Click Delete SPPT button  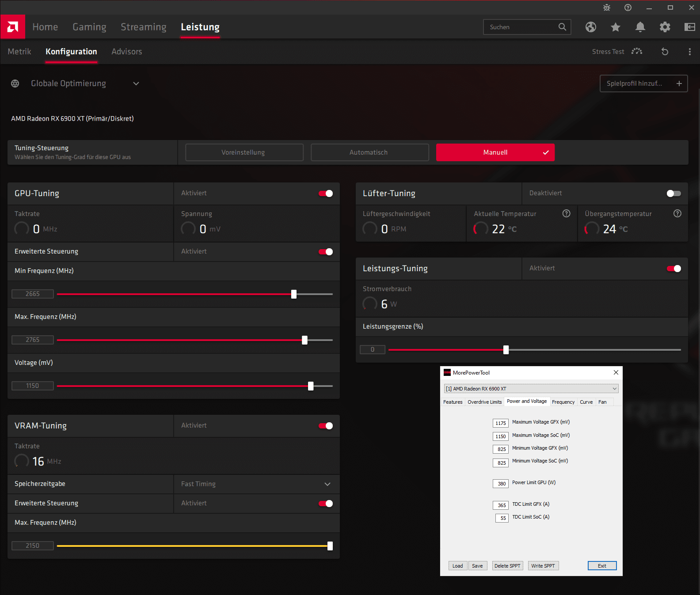[x=507, y=566]
